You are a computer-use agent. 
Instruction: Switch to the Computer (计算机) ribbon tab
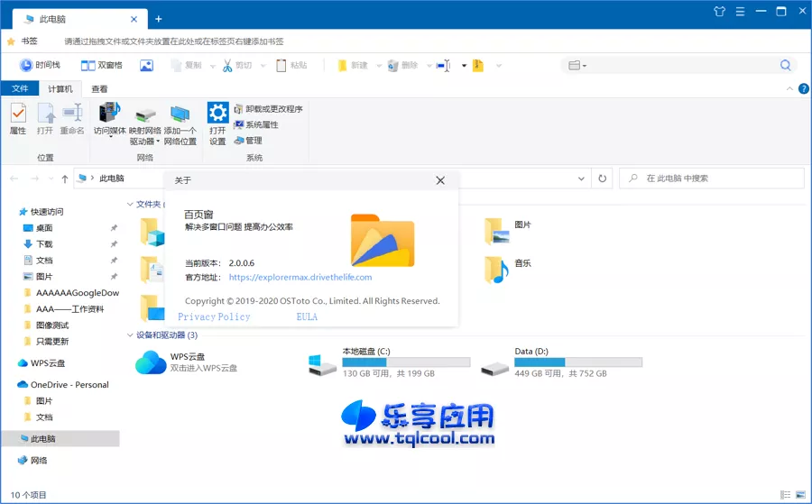[x=60, y=89]
